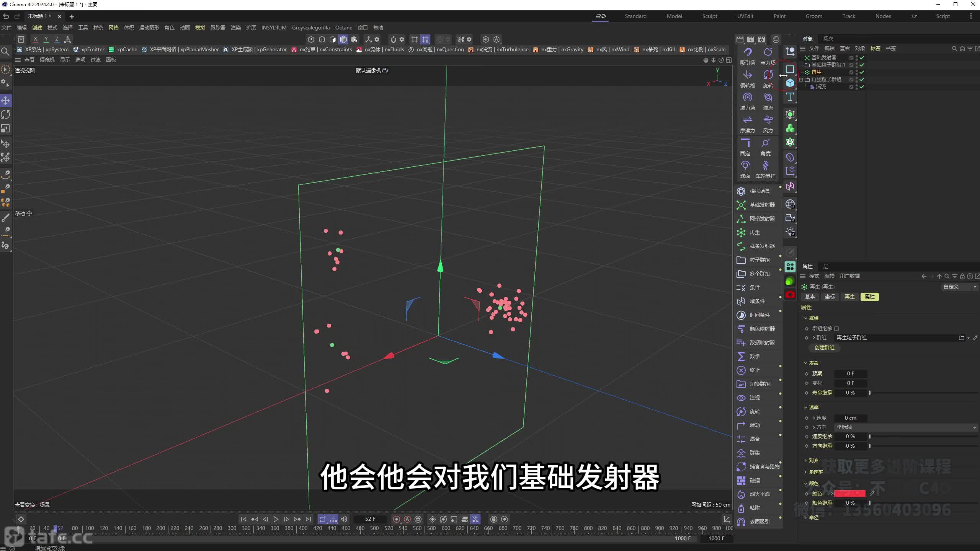Screen dimensions: 980x551
Task: Click the Text spline T icon
Action: 790,97
